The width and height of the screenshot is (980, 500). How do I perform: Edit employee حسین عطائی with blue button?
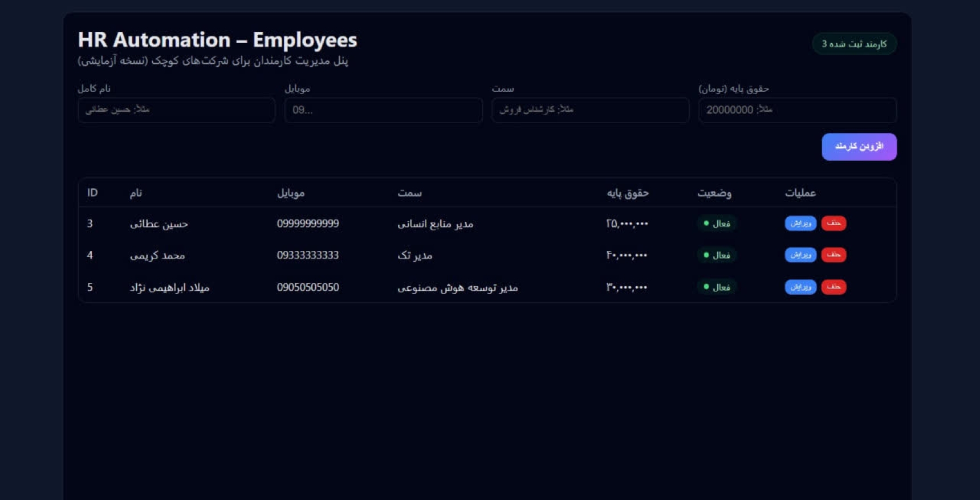800,223
